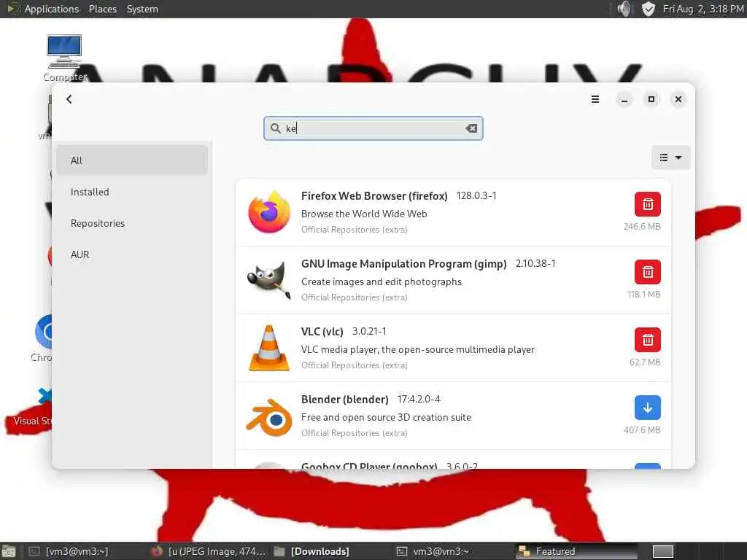The image size is (747, 560).
Task: Go back with the back arrow
Action: point(69,99)
